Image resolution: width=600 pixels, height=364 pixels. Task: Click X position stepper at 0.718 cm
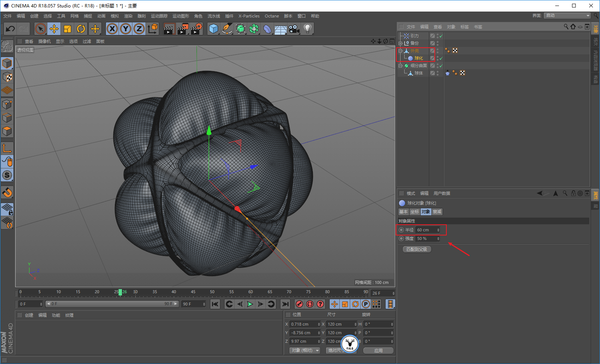319,324
